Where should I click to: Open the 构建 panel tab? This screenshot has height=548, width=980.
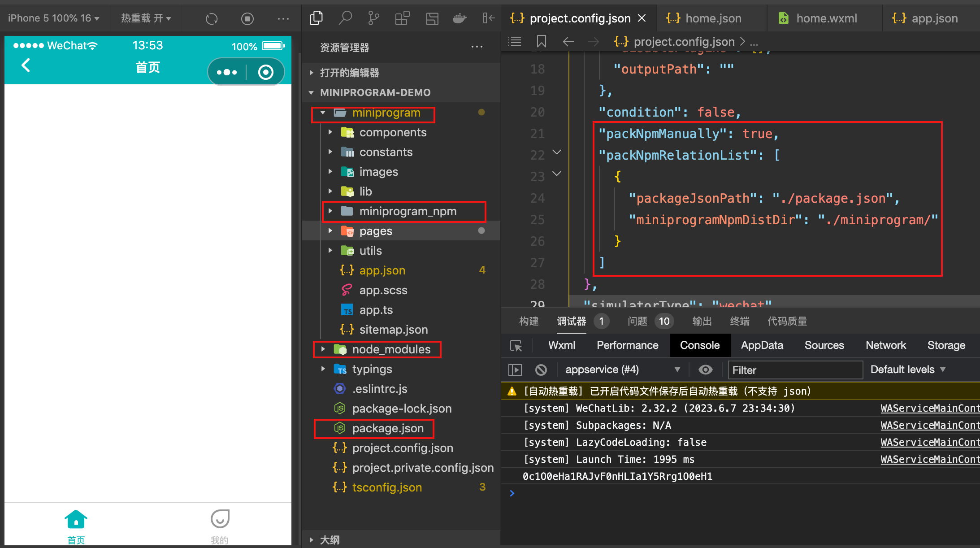pos(529,321)
